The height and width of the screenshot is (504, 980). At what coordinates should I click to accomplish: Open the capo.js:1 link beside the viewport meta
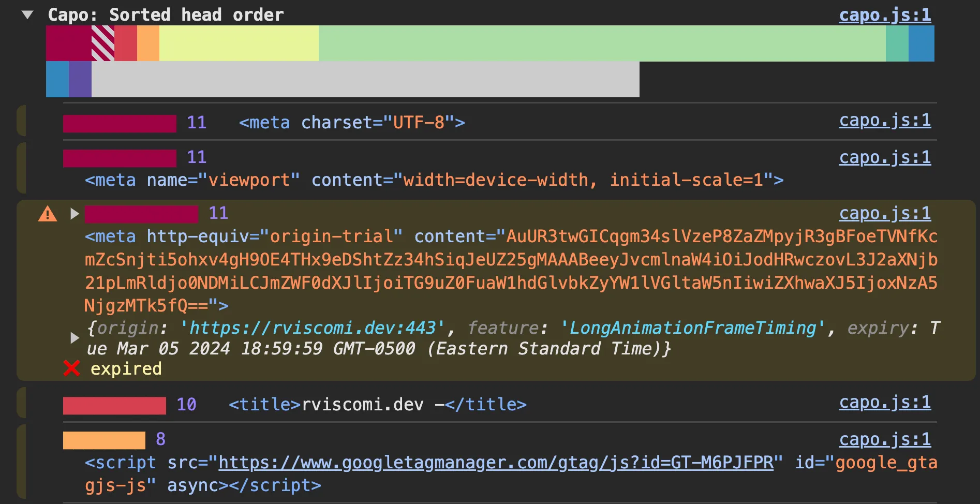[885, 158]
